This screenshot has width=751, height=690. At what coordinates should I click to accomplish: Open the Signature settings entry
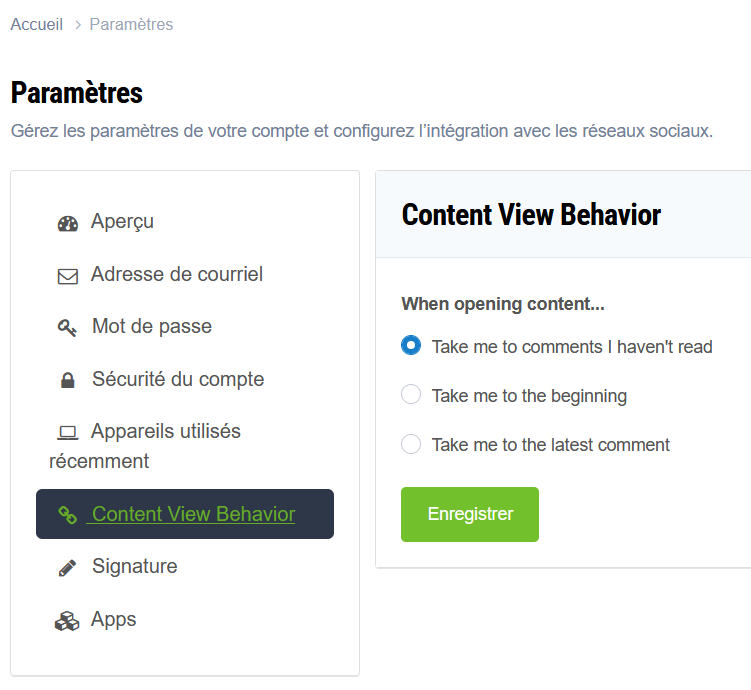click(134, 566)
